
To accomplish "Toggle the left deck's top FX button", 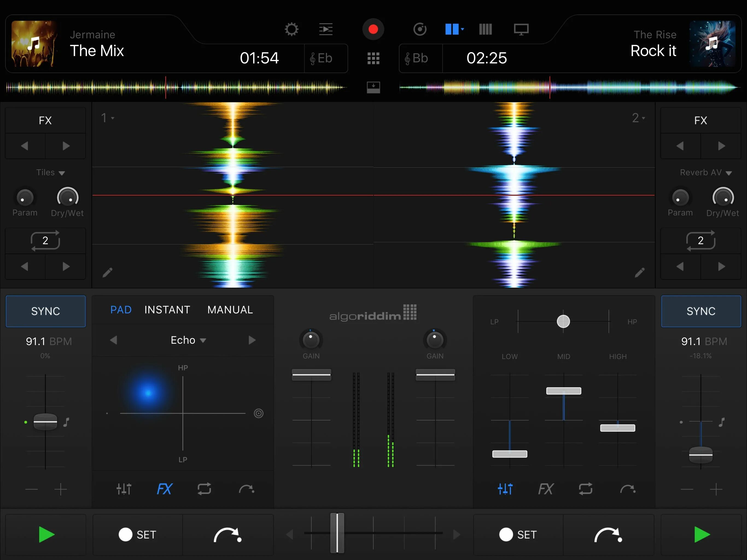I will [x=45, y=120].
